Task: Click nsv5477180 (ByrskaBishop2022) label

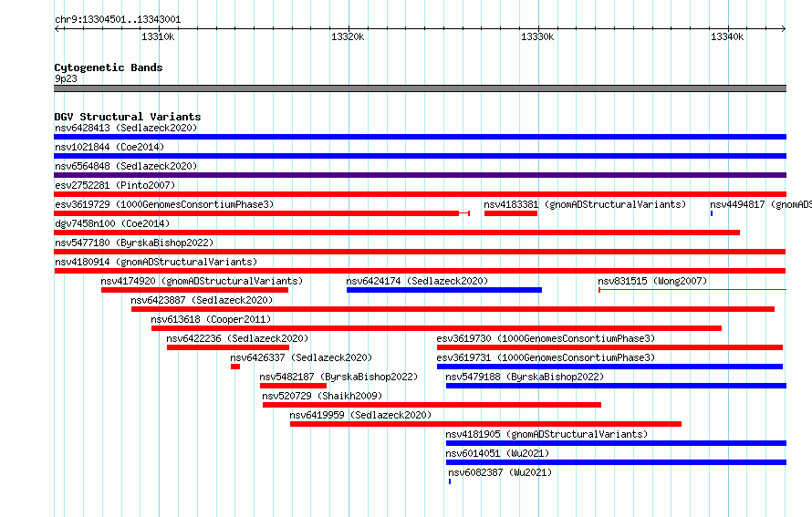Action: pyautogui.click(x=134, y=243)
